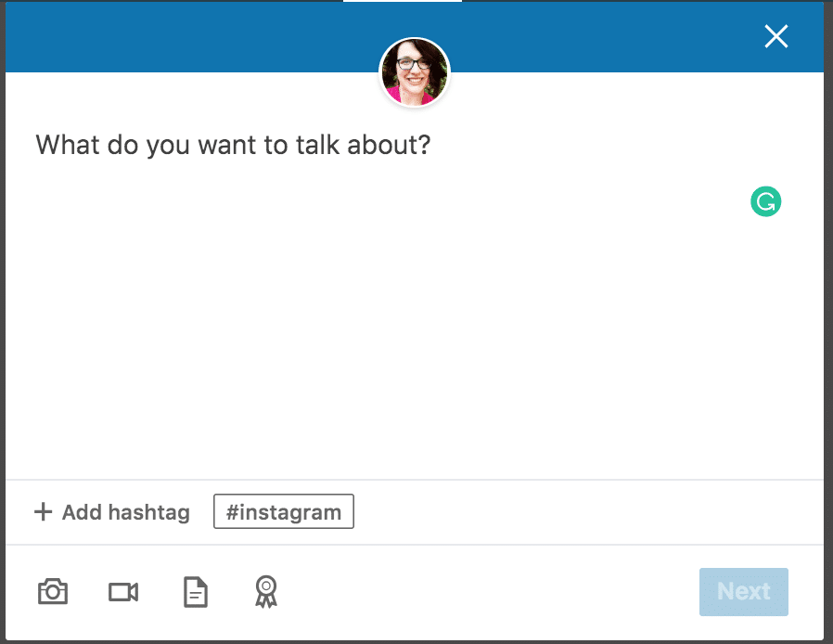Select the #instagram suggested hashtag
Screen dimensions: 833x644
pos(283,511)
